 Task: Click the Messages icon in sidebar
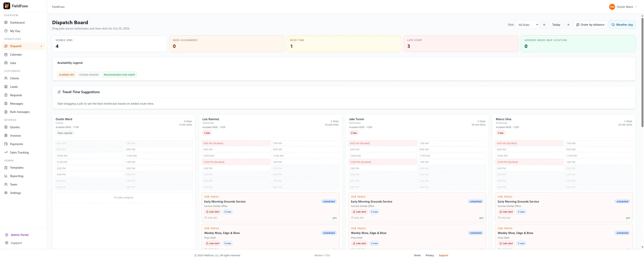(x=6, y=104)
